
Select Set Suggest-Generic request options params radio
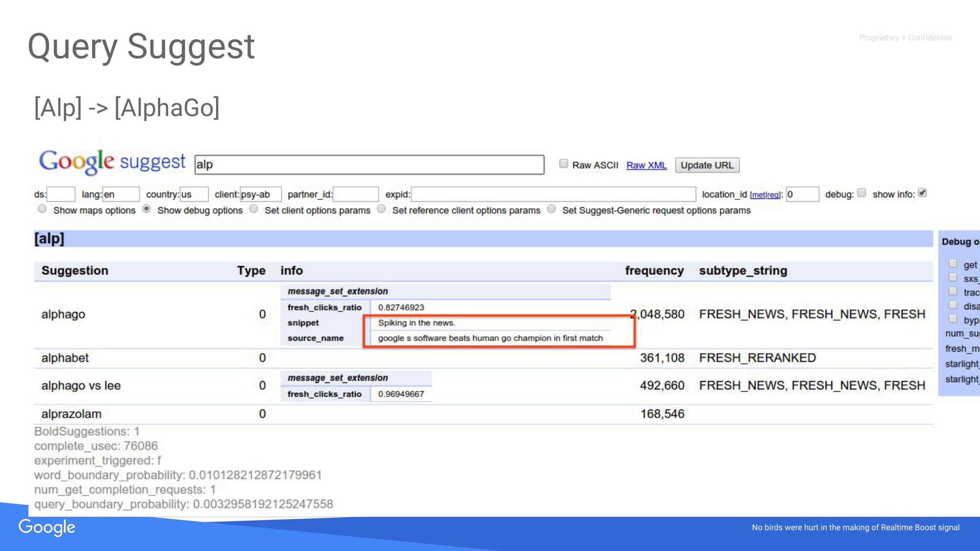pos(551,209)
